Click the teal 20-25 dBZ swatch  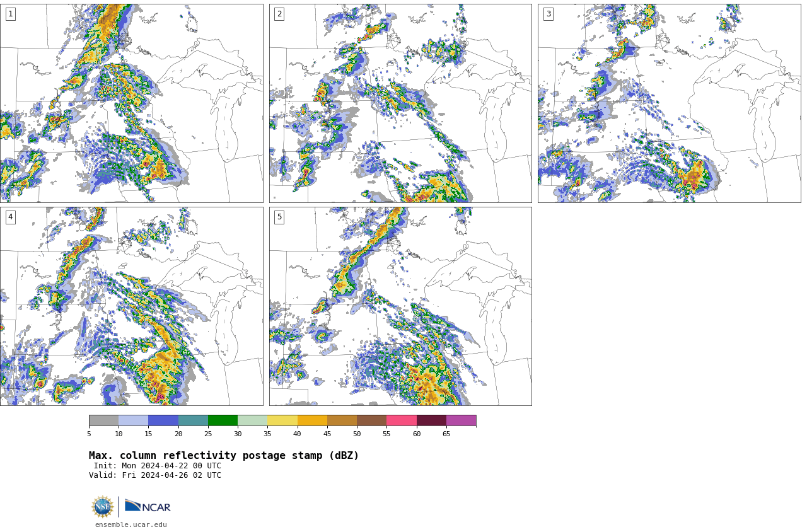tap(193, 420)
